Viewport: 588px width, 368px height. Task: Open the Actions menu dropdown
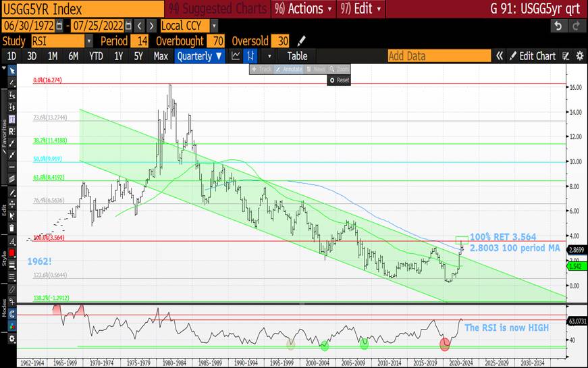coord(303,9)
